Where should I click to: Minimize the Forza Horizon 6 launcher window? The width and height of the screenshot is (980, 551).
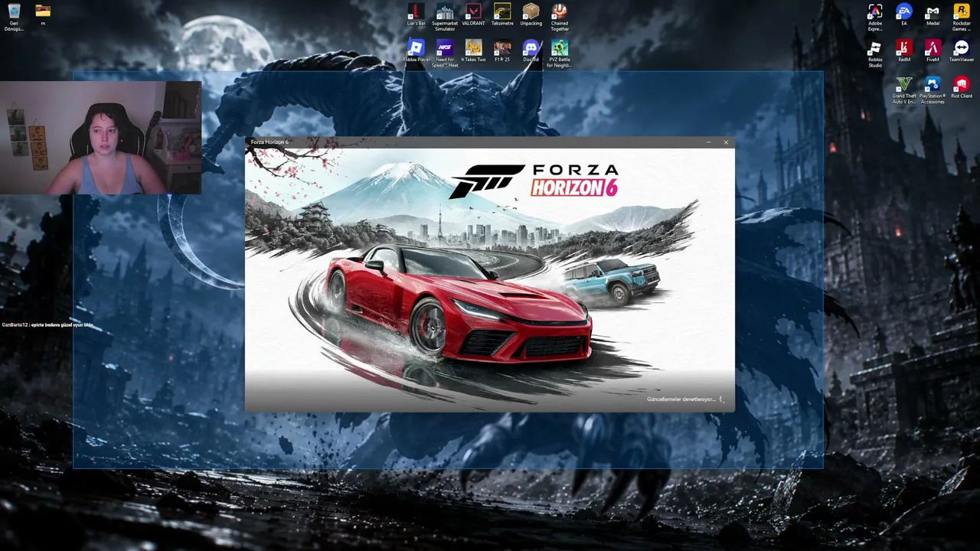[708, 142]
